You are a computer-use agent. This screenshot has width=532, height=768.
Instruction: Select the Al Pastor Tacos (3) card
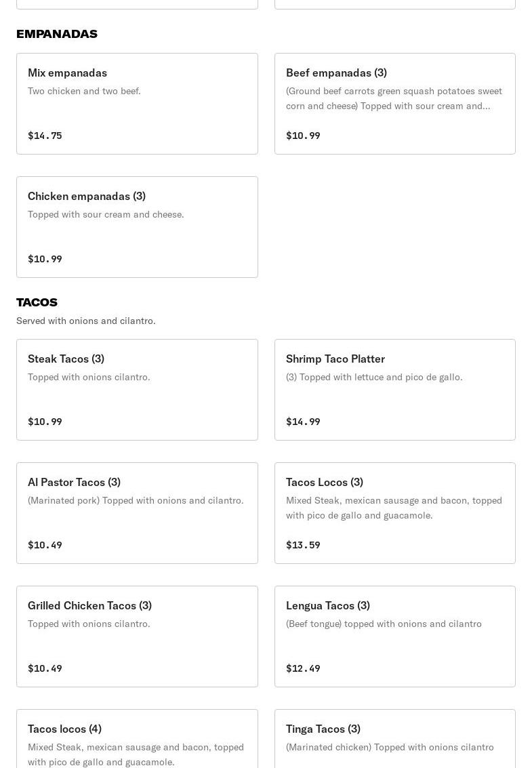tap(137, 512)
